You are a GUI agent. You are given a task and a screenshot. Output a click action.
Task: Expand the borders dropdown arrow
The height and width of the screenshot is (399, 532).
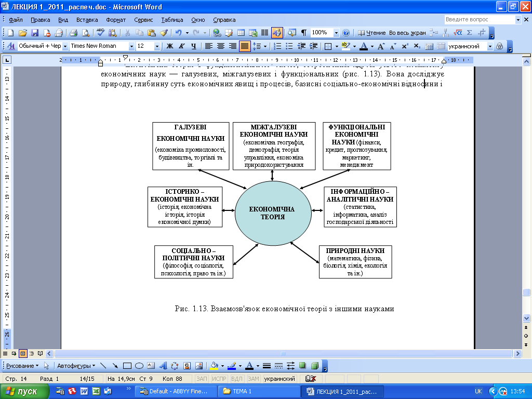coord(337,46)
